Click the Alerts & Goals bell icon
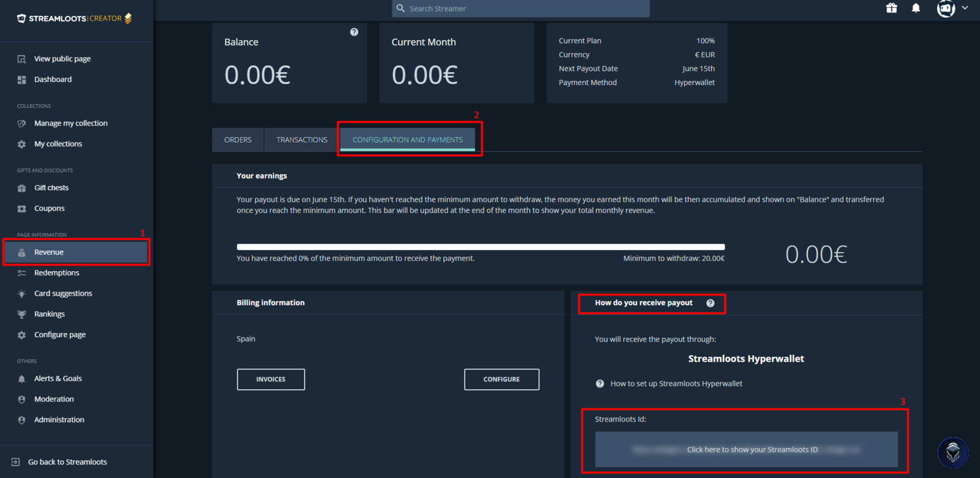The height and width of the screenshot is (478, 980). pos(21,379)
